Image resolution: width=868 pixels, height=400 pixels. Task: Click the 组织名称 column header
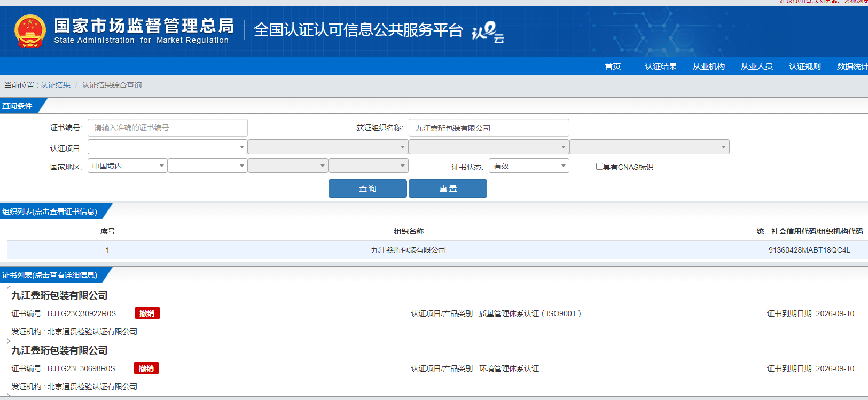(x=409, y=231)
